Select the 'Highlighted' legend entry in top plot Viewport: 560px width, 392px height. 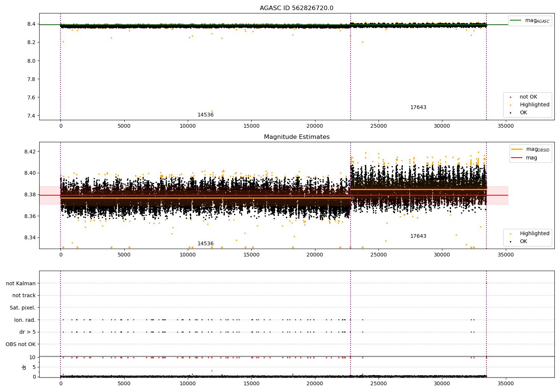(x=534, y=105)
